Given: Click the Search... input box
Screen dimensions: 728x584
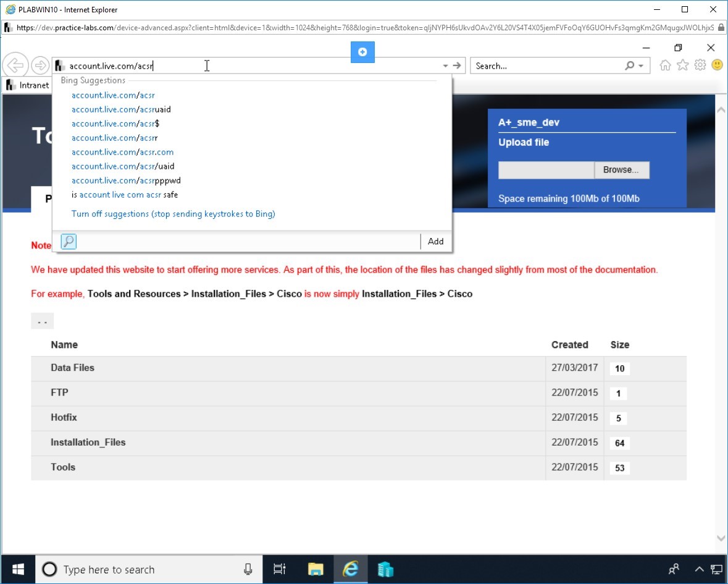Looking at the screenshot, I should 548,66.
